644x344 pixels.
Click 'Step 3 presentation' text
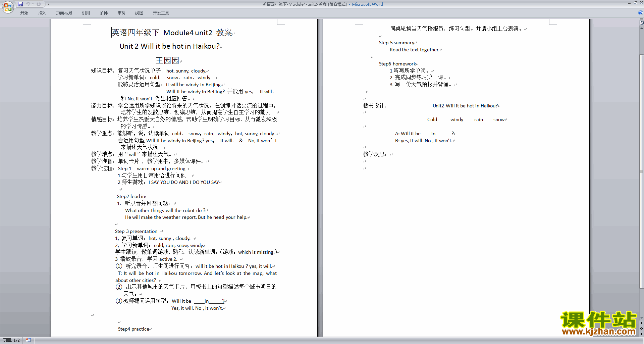click(136, 231)
